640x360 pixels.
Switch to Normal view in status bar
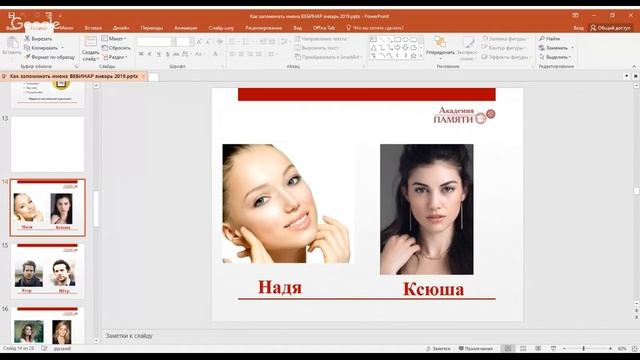tap(508, 348)
